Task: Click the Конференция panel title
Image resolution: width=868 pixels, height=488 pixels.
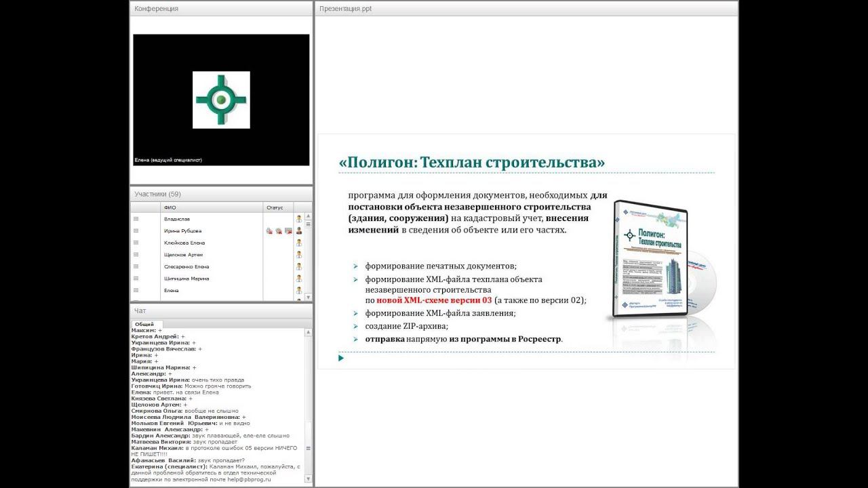Action: (157, 9)
